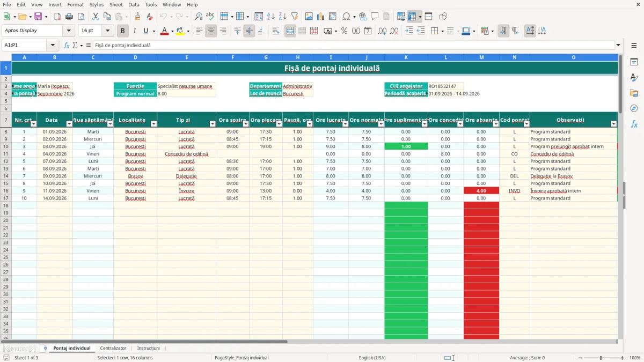The width and height of the screenshot is (644, 362).
Task: Insert an image
Action: pyautogui.click(x=309, y=17)
